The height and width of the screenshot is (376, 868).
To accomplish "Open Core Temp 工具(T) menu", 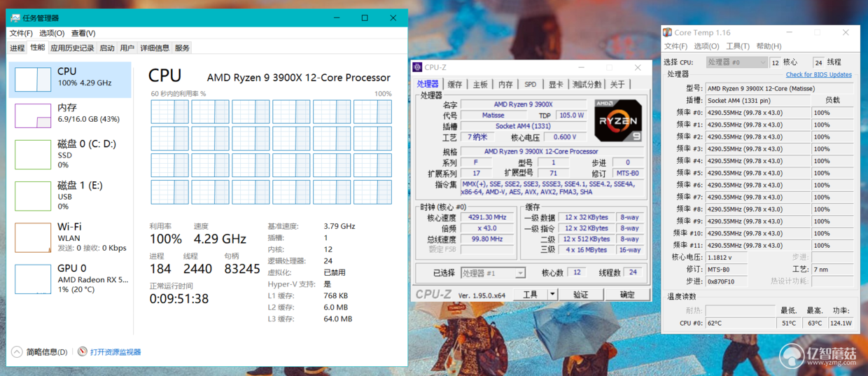I will coord(738,46).
